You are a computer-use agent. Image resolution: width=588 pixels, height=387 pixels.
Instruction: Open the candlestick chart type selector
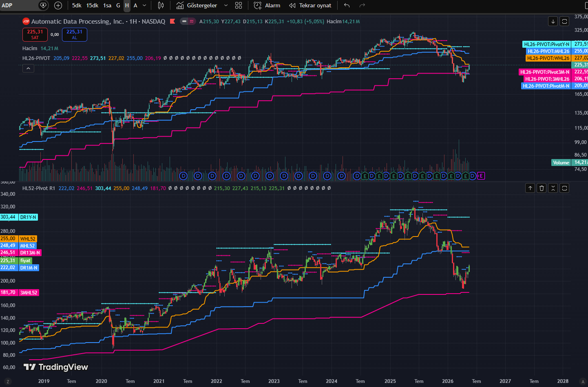coord(161,5)
